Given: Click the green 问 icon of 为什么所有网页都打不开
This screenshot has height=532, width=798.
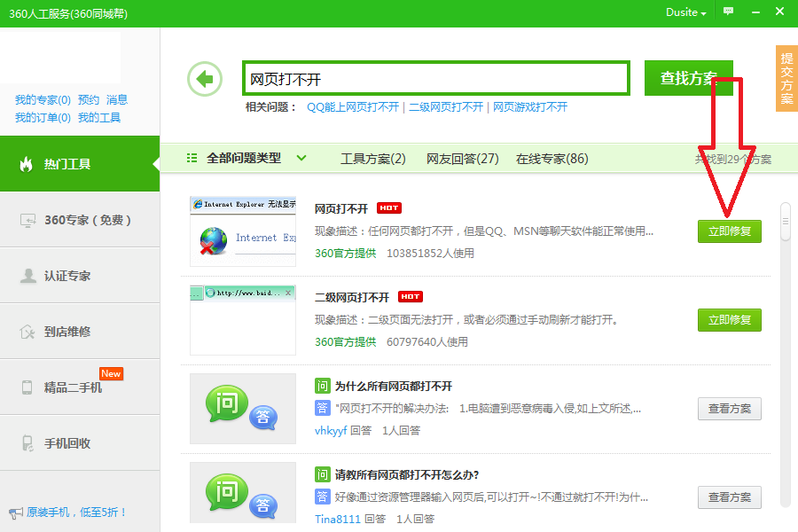Looking at the screenshot, I should 322,386.
